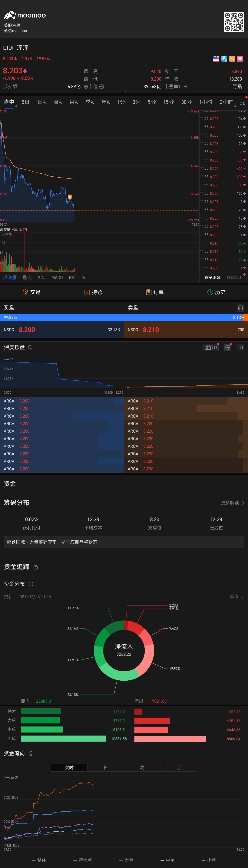This screenshot has width=248, height=868.
Task: Select the 30分 timeframe
Action: coord(186,102)
